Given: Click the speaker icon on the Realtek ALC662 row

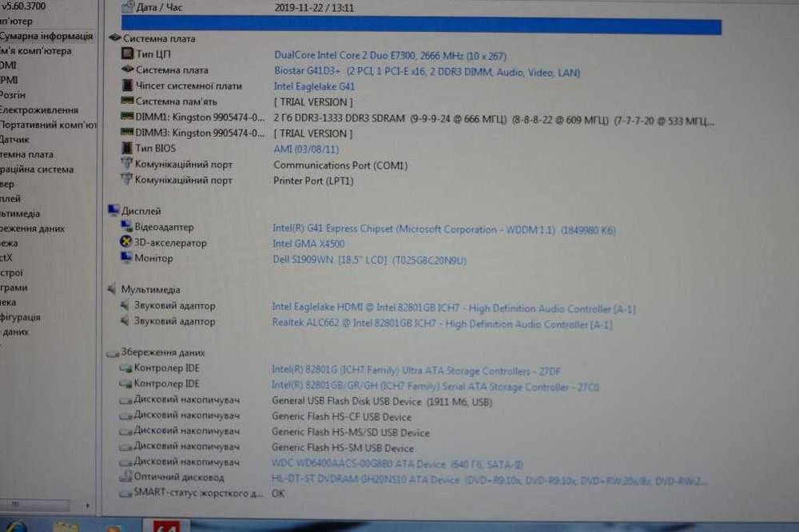Looking at the screenshot, I should click(125, 320).
